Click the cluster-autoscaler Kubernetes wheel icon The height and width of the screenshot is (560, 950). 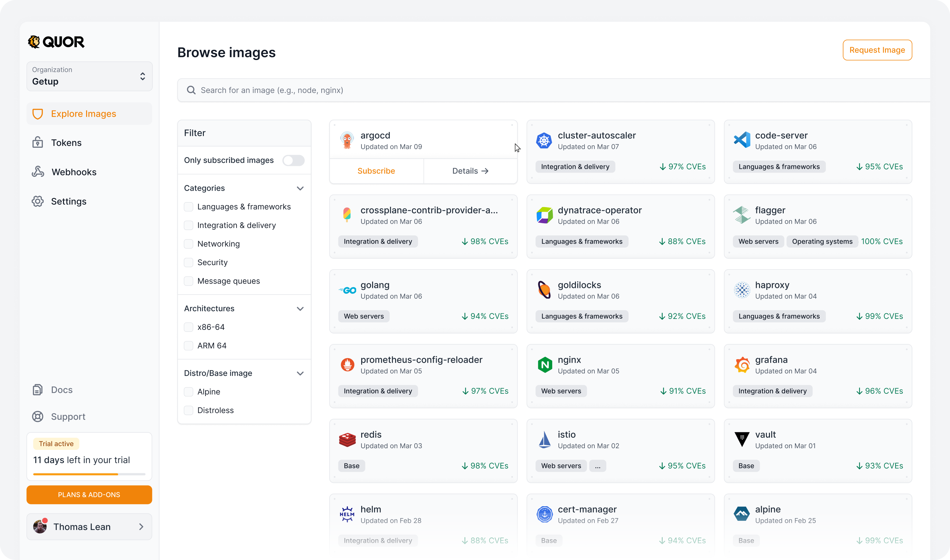(x=544, y=140)
